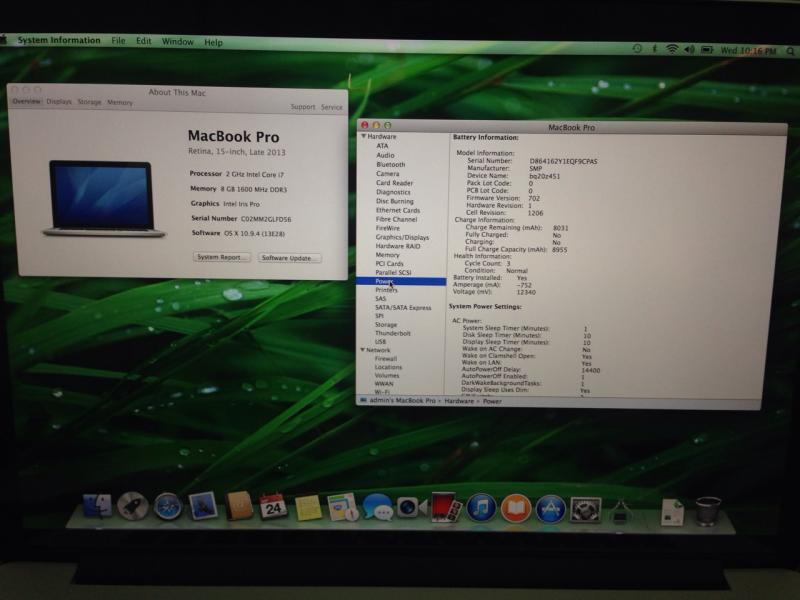Click System Information chip icon in Dock
Screen dimensions: 800x600
[619, 512]
